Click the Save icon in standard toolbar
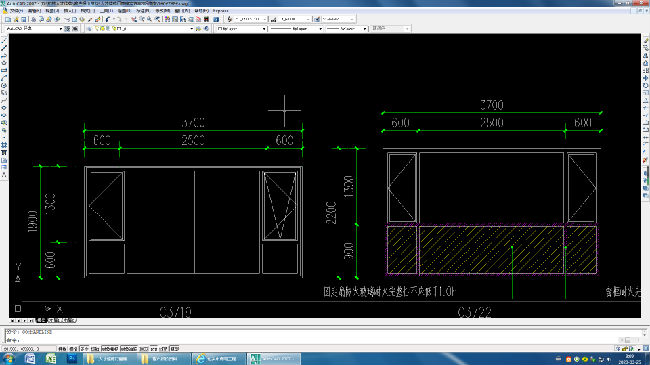650x365 pixels. 24,19
